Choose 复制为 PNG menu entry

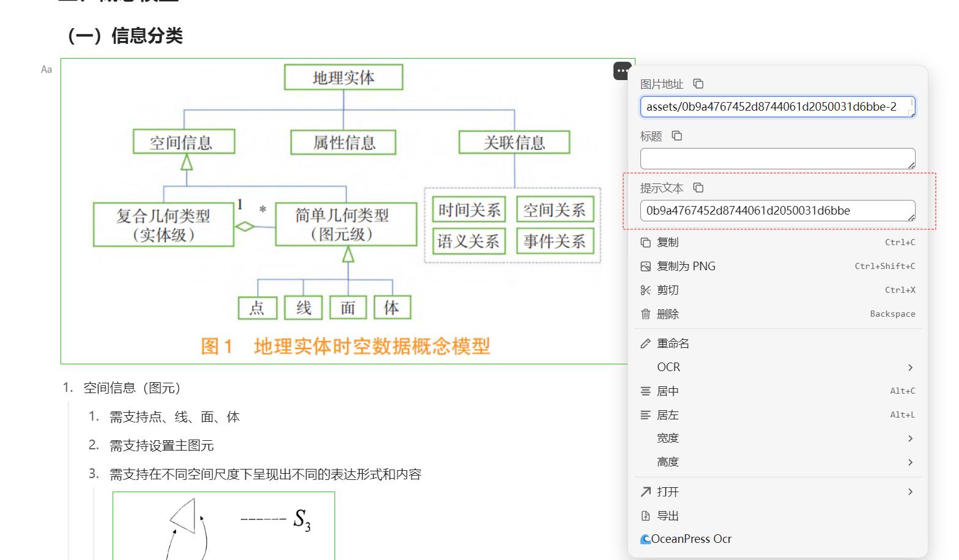778,266
